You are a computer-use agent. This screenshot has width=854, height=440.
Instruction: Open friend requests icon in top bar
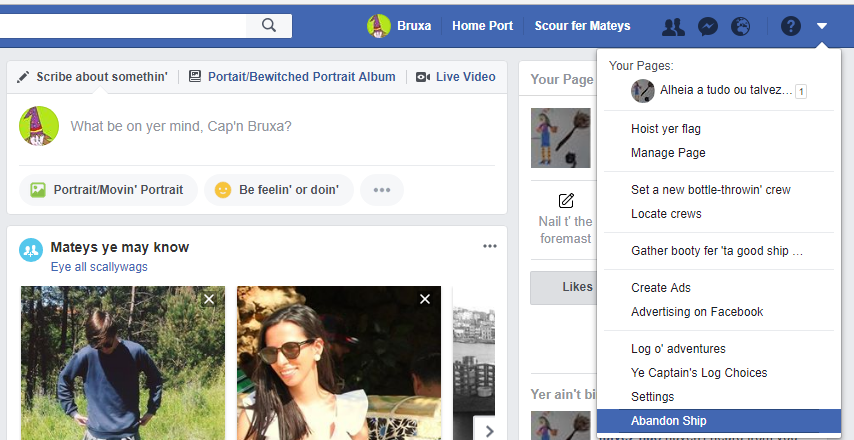[x=674, y=27]
